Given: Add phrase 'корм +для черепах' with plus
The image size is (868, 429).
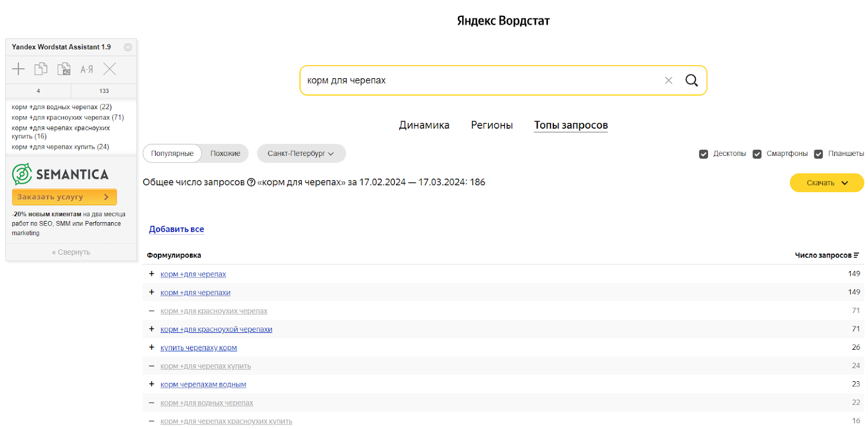Looking at the screenshot, I should point(151,274).
